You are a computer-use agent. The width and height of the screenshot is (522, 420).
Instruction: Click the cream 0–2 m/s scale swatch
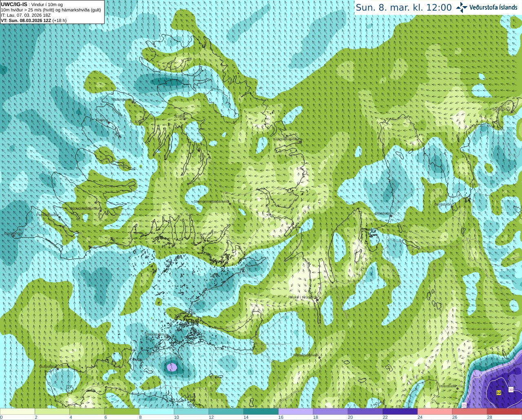coord(18,411)
